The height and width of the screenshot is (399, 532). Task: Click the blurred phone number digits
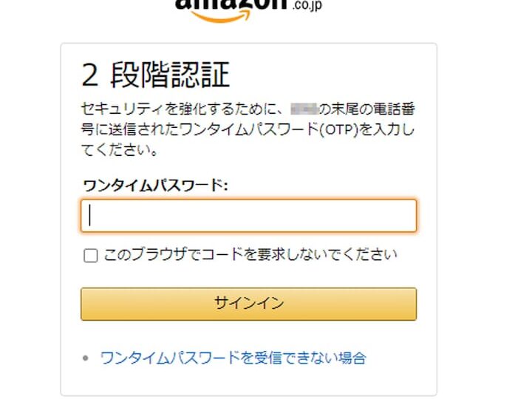coord(303,110)
